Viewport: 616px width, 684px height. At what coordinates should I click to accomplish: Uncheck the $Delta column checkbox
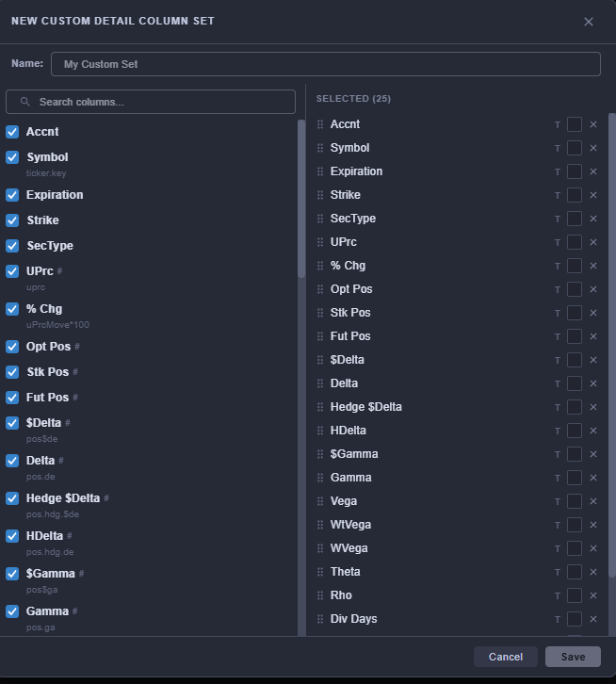coord(12,423)
